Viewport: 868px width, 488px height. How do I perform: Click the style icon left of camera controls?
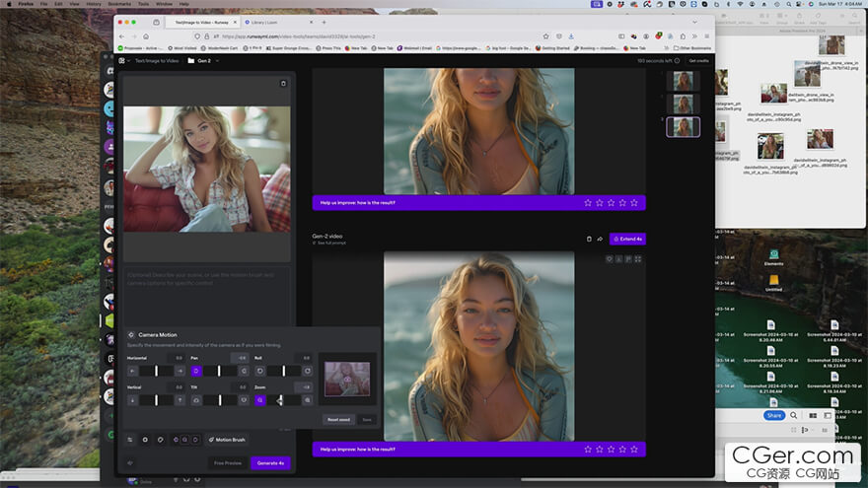(x=161, y=440)
